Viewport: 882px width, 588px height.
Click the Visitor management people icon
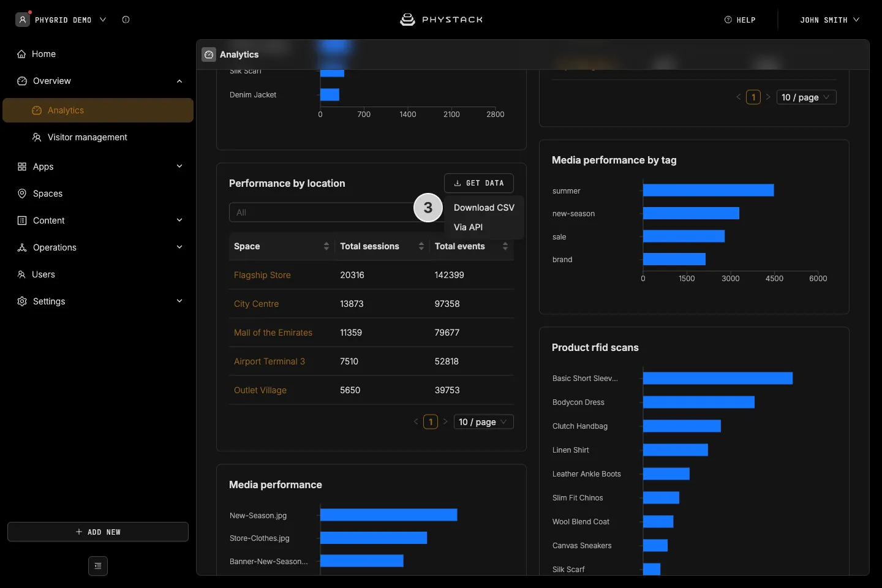(x=37, y=137)
